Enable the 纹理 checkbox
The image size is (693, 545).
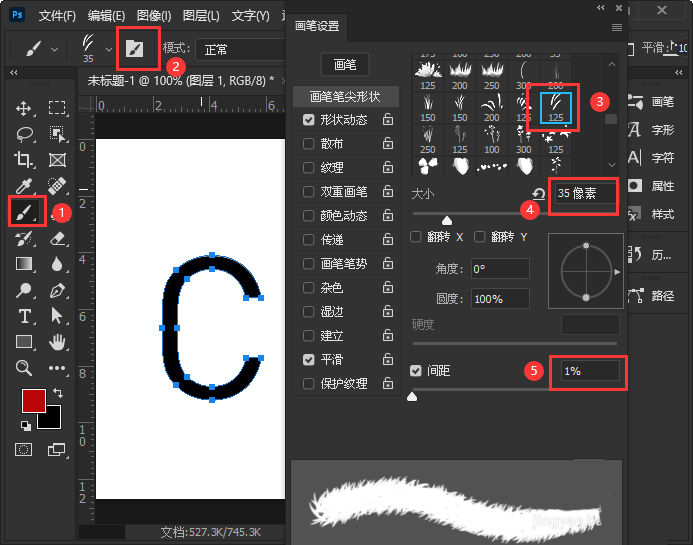(x=308, y=168)
